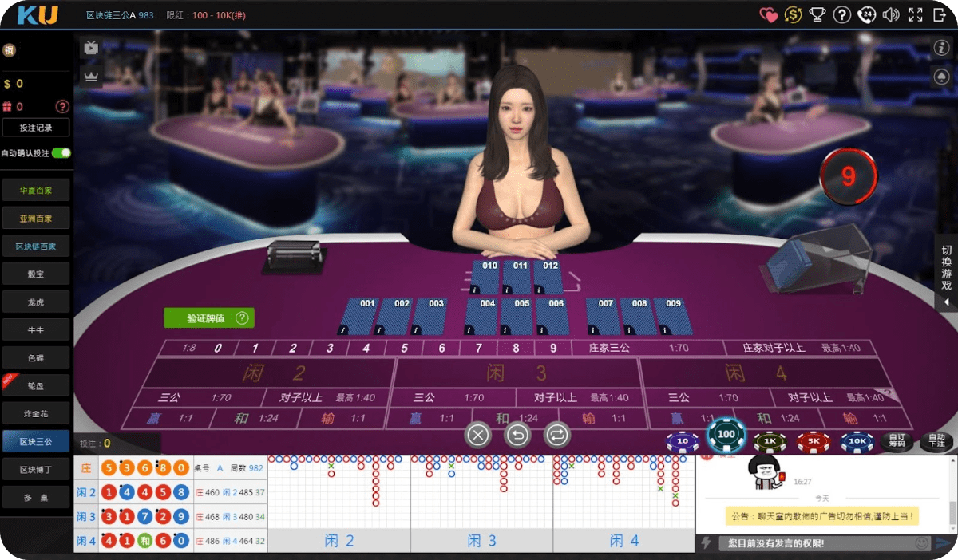The image size is (958, 560).
Task: Click the 投注记录 button
Action: [36, 128]
